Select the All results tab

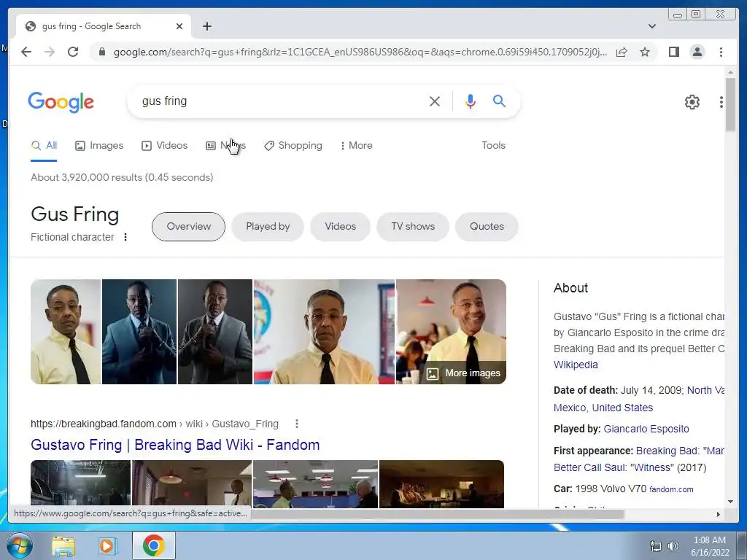[44, 146]
